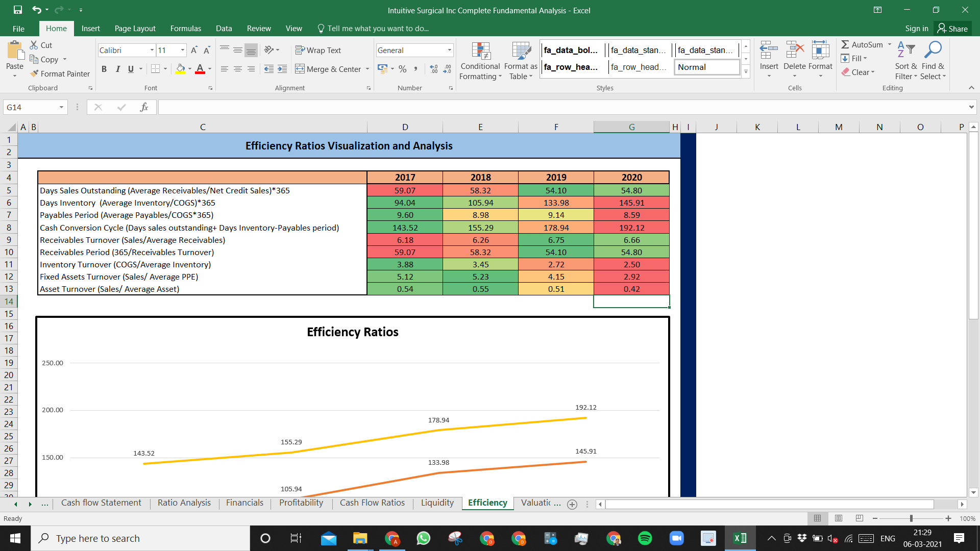Open the Cash Flow Ratios sheet tab

tap(372, 503)
